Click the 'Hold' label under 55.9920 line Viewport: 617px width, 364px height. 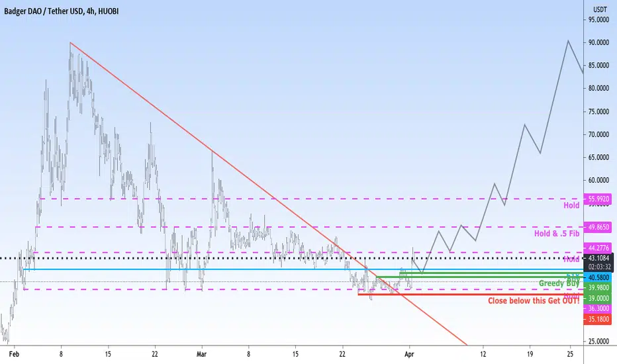pyautogui.click(x=571, y=205)
